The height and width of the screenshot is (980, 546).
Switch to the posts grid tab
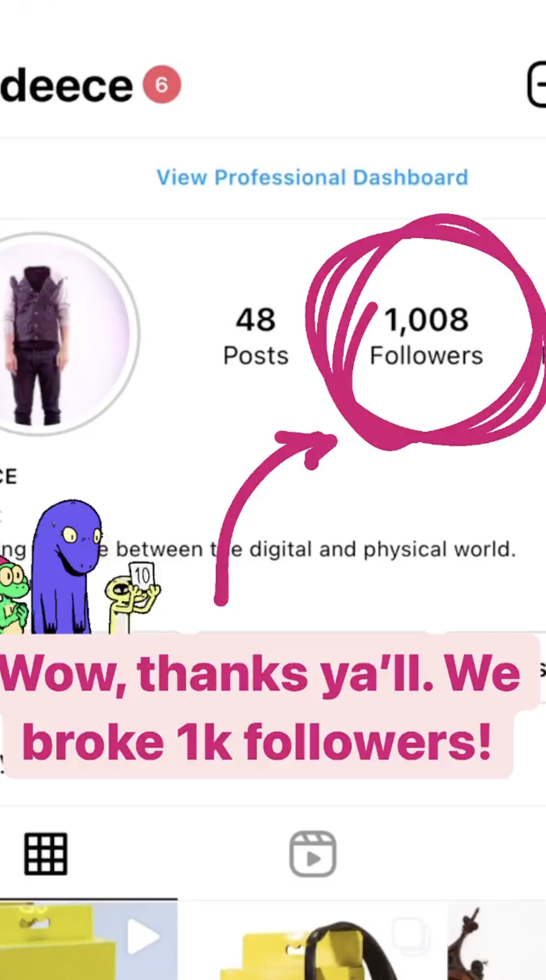click(x=46, y=854)
